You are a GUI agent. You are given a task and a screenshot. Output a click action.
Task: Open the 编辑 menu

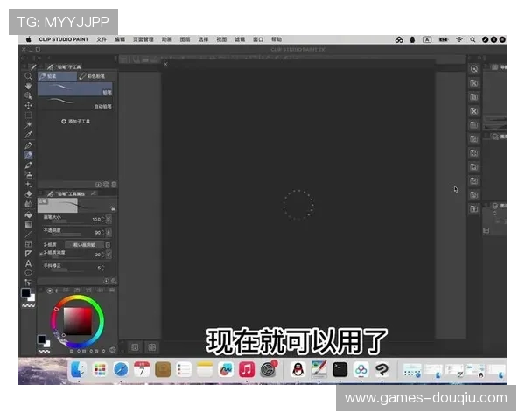coord(120,39)
